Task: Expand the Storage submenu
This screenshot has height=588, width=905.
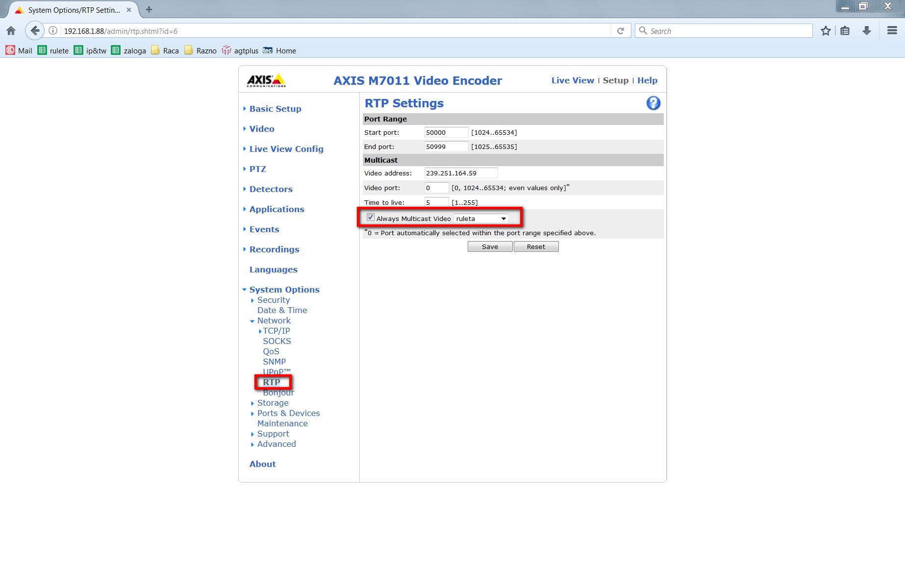Action: pos(273,403)
